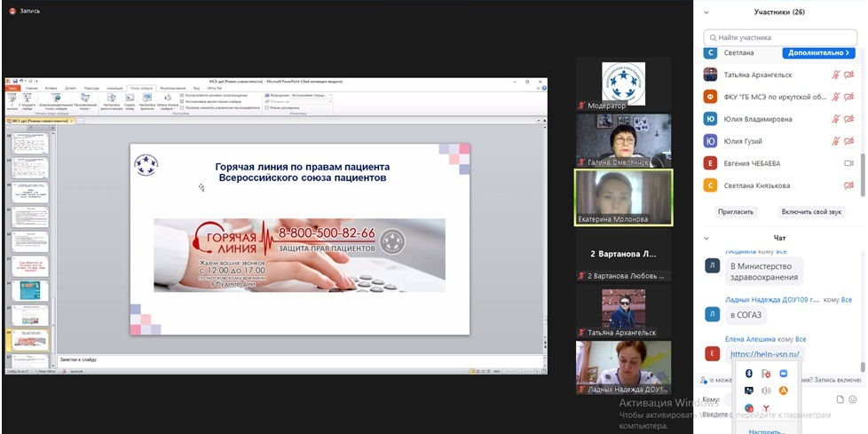
Task: Click hide slide icon in ribbon
Action: [130, 98]
